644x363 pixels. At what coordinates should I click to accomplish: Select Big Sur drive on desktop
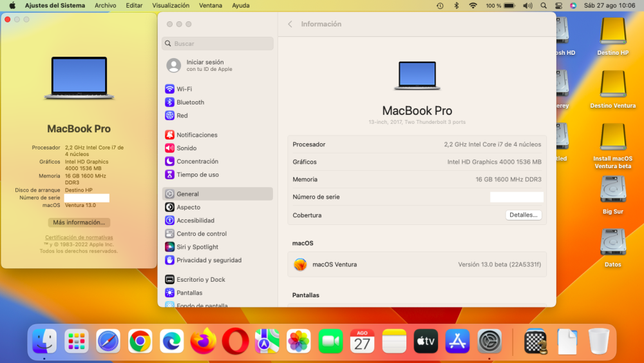613,195
